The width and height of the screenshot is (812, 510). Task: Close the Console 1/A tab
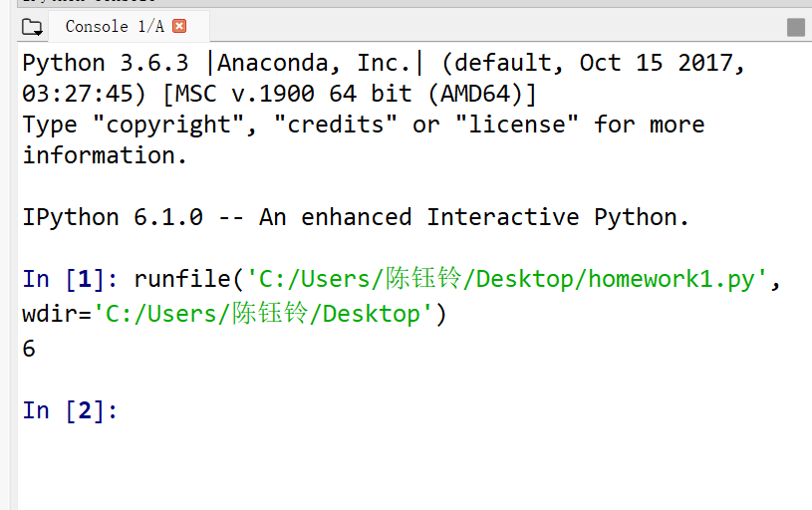[179, 26]
